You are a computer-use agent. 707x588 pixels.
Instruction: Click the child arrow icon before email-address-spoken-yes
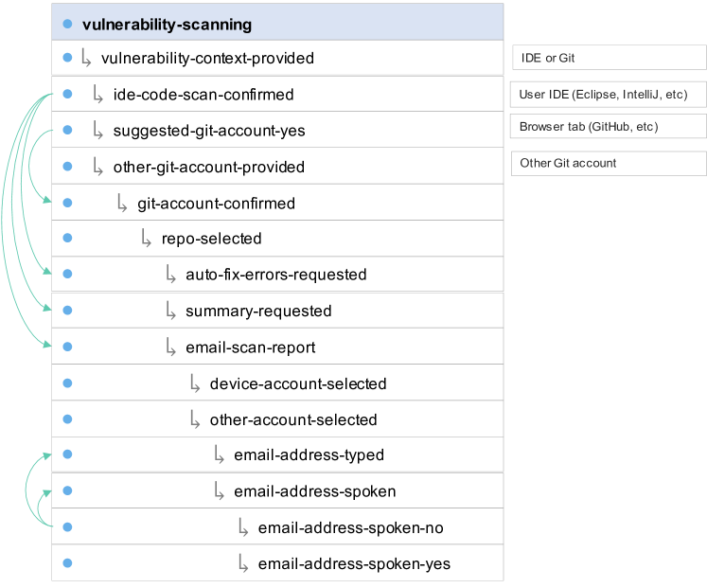click(243, 563)
